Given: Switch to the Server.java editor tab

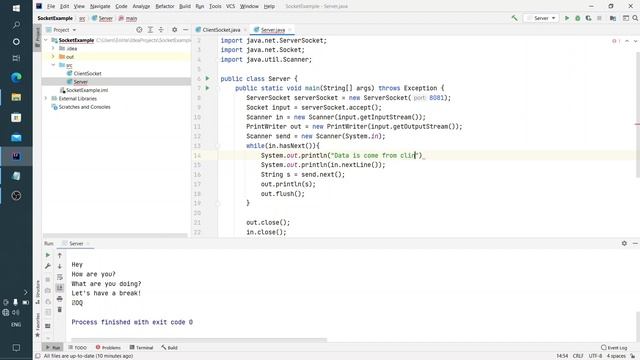Looking at the screenshot, I should 272,30.
